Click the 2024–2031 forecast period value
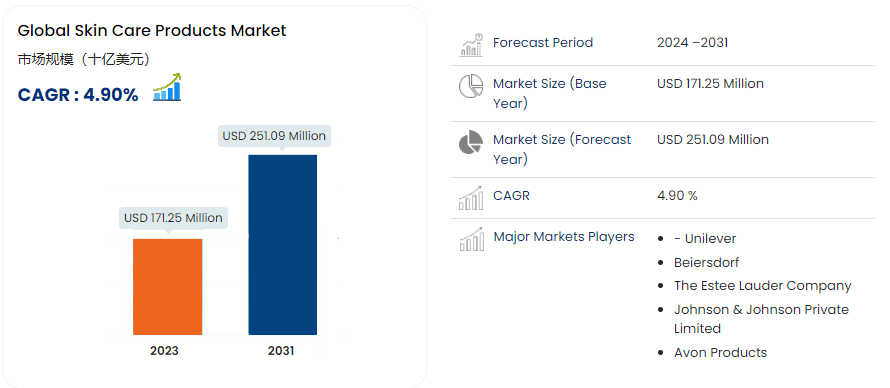The image size is (890, 388). (x=692, y=43)
